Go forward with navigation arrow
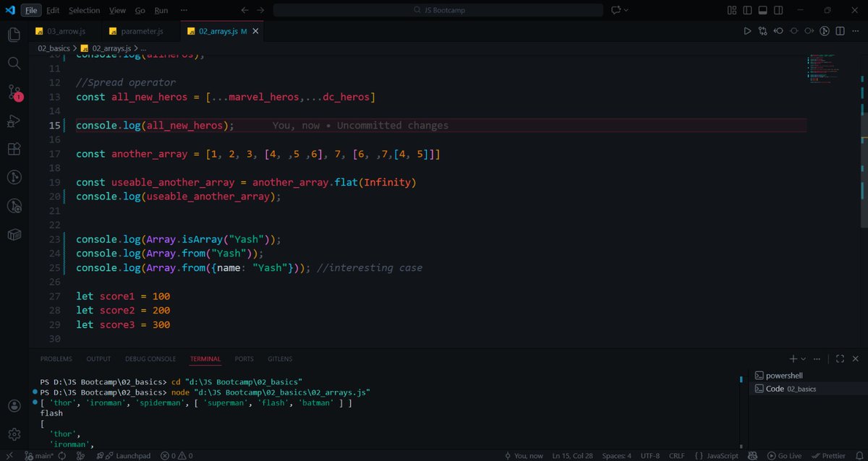 coord(260,10)
